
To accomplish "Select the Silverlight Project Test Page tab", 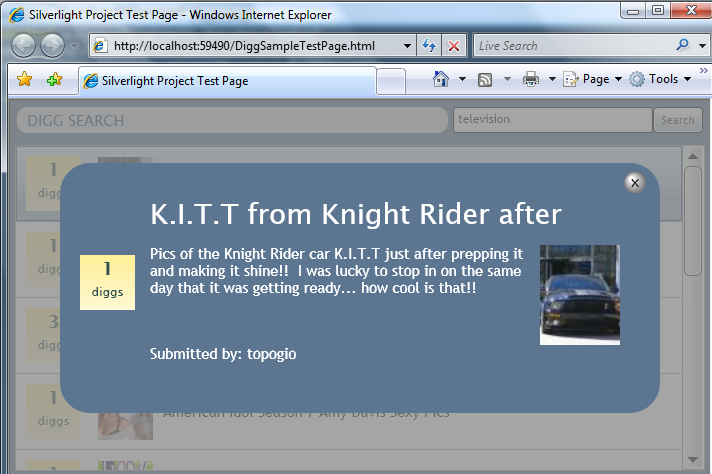I will [227, 81].
